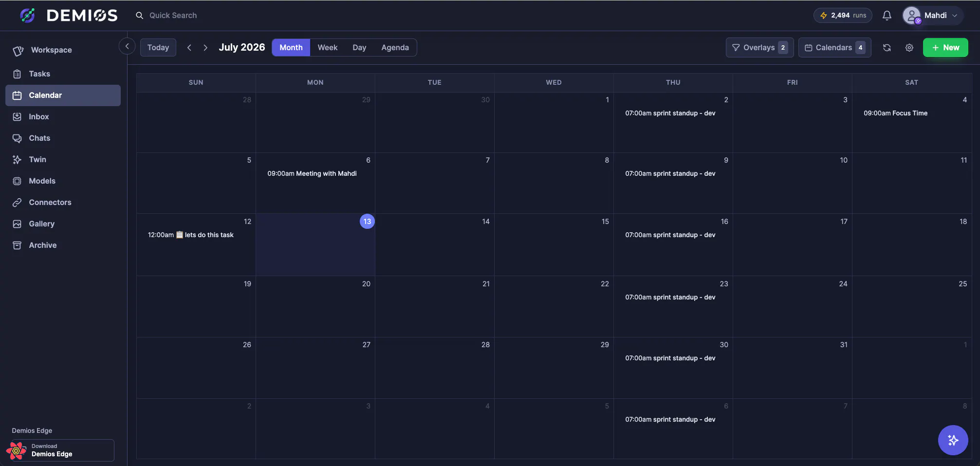
Task: Open Connectors in sidebar
Action: pyautogui.click(x=63, y=203)
